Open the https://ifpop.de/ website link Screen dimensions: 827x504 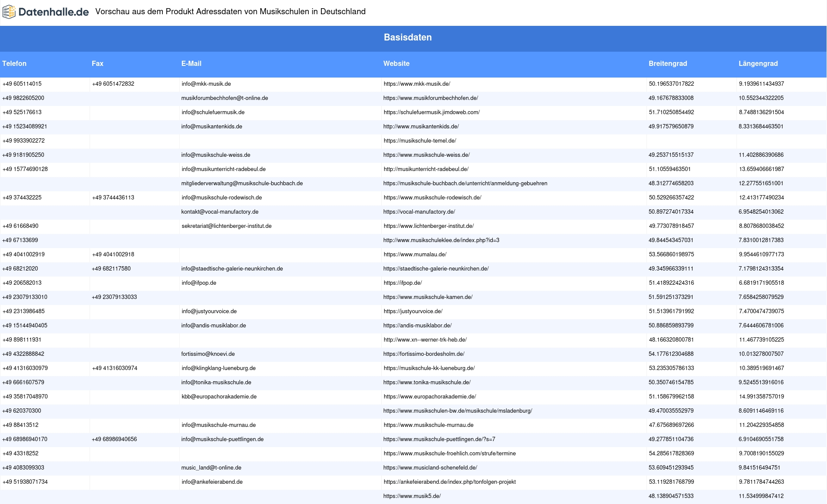[403, 283]
